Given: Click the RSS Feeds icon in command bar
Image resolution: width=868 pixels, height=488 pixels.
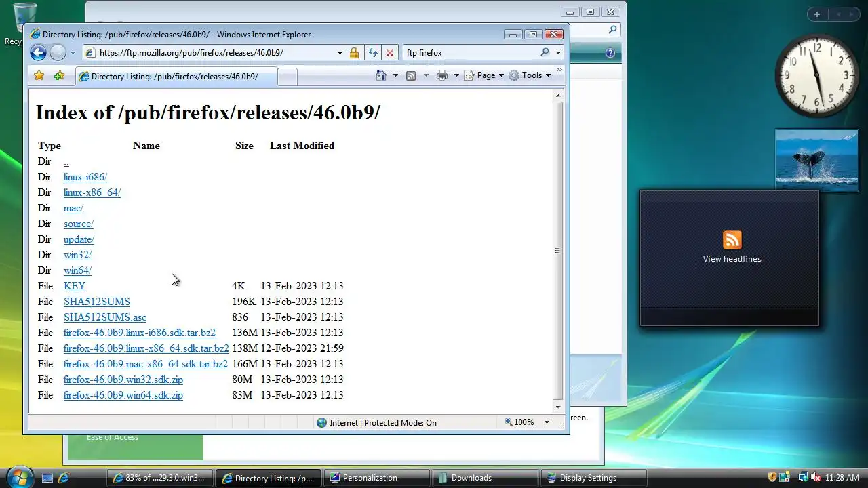Looking at the screenshot, I should point(411,75).
